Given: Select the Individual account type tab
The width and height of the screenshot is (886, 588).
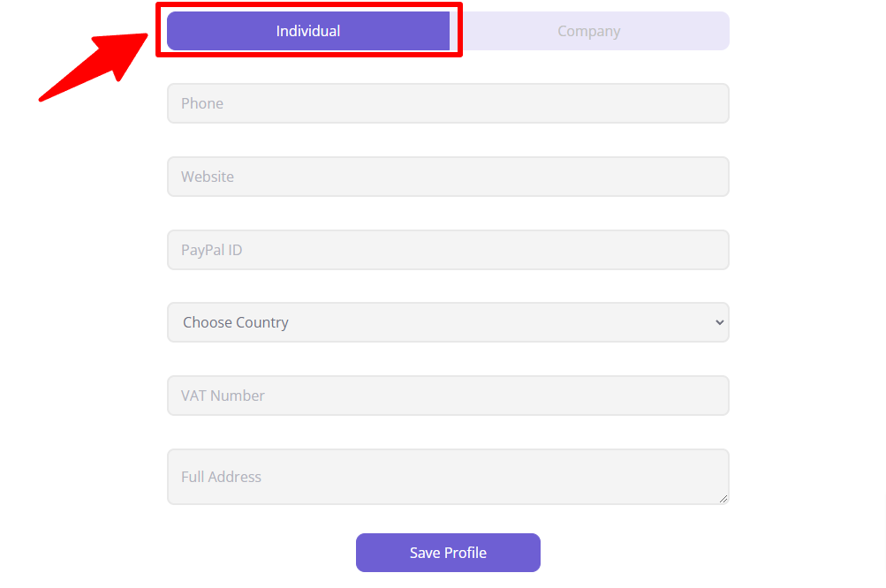Looking at the screenshot, I should click(308, 31).
